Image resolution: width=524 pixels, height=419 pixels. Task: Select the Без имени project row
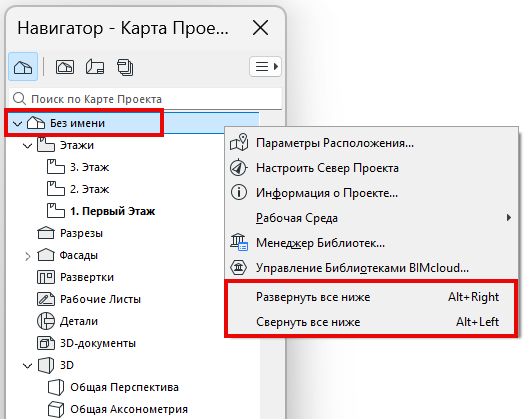click(133, 123)
